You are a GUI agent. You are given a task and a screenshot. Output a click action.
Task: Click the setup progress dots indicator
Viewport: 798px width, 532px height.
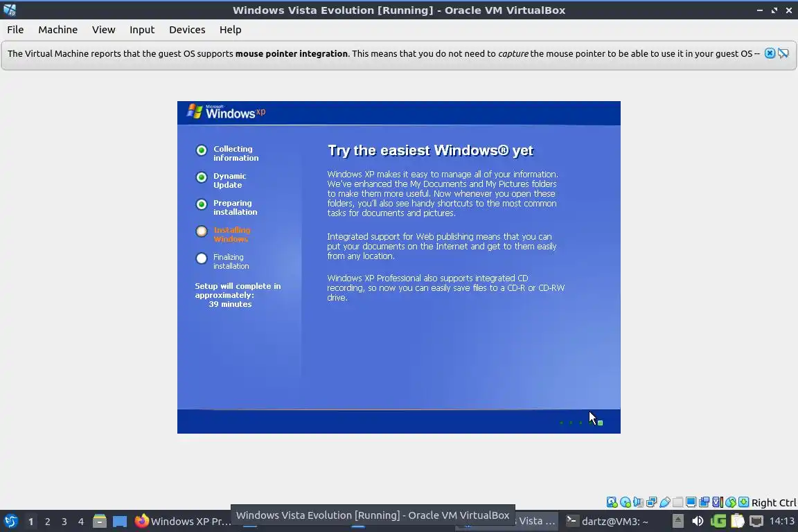pos(580,423)
